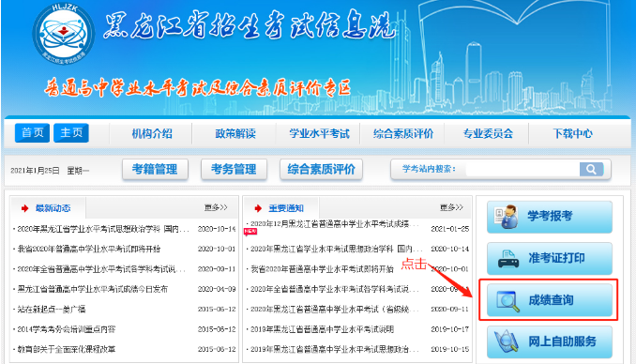Open the news link 站在新起点—姜广福
Viewport: 636px width, 364px height.
(52, 310)
